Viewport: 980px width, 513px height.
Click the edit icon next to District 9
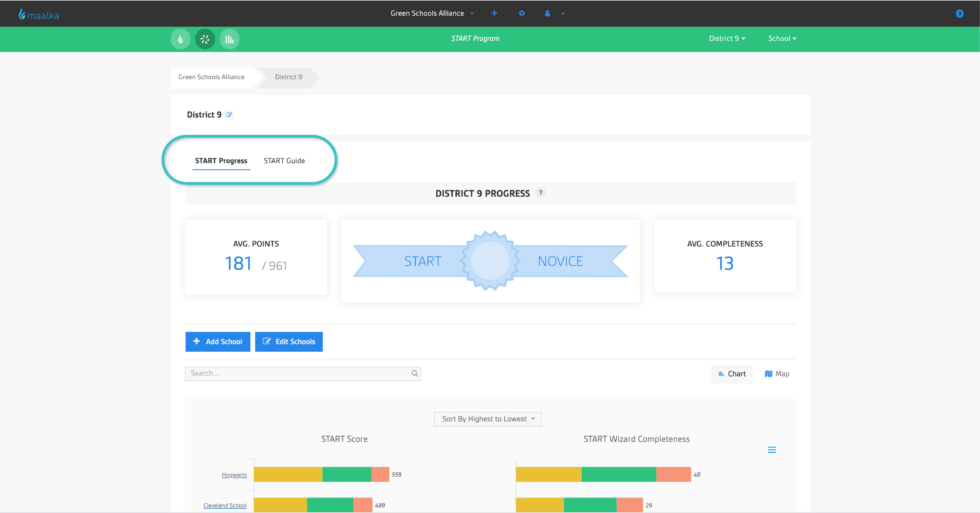point(229,115)
